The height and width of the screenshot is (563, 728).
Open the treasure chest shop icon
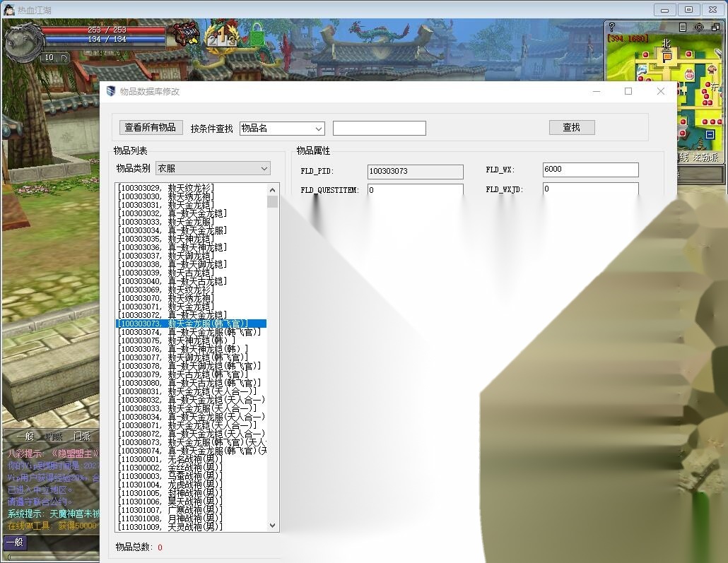(187, 33)
